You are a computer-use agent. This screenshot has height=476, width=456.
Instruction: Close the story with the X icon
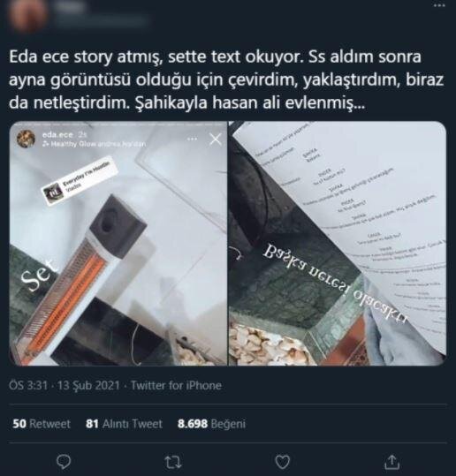(x=216, y=140)
